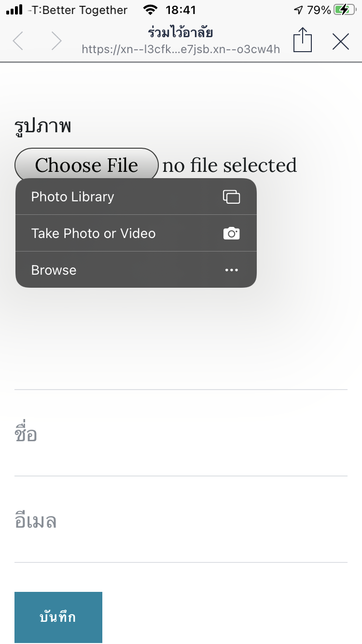The height and width of the screenshot is (644, 362).
Task: Select the Browse menu entry
Action: coord(54,270)
